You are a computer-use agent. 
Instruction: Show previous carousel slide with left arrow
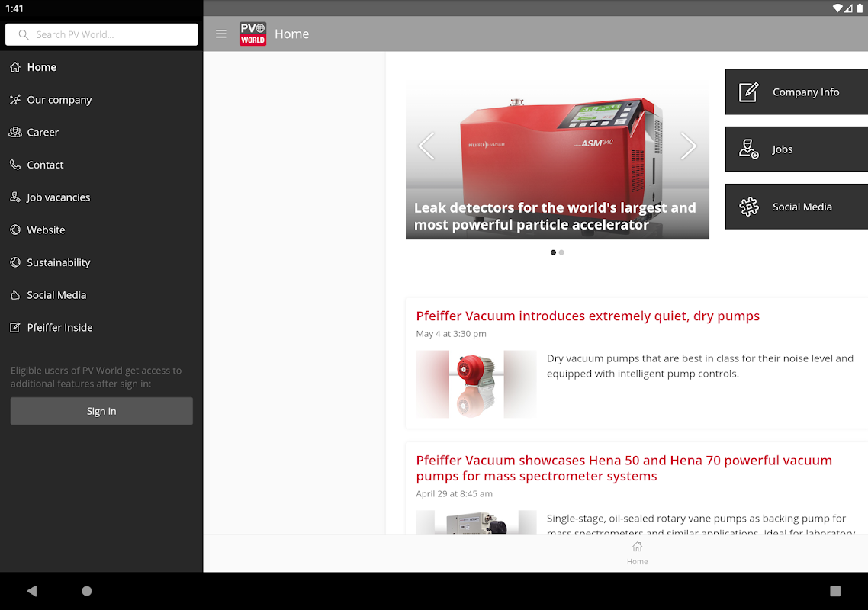coord(426,146)
